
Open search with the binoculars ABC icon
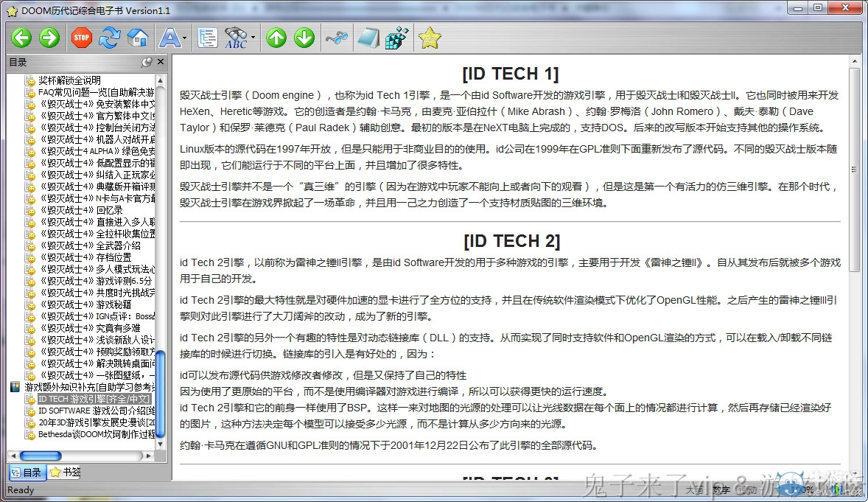(x=236, y=38)
